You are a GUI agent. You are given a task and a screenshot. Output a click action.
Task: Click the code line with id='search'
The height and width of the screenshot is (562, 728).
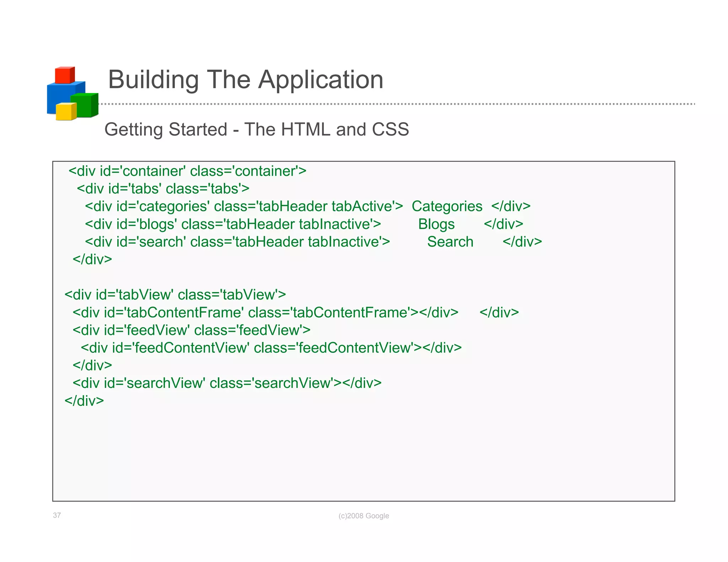[313, 242]
